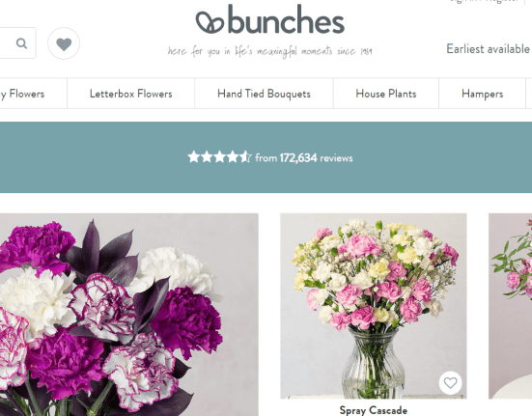Click the Spray Cascade bouquet image

tap(374, 306)
